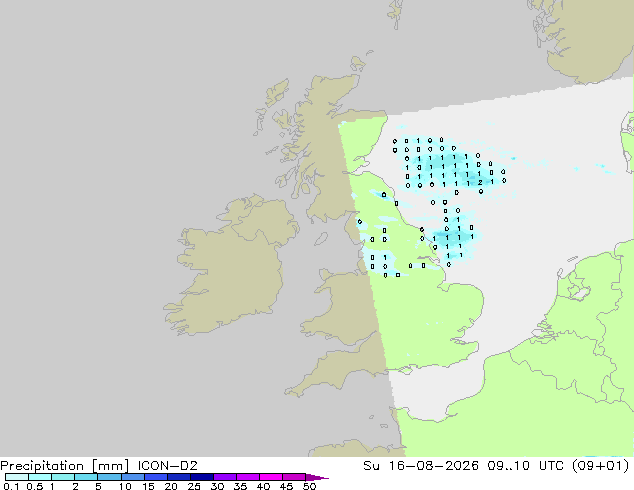
Task: Click the '50' legend scale label
Action: click(309, 486)
